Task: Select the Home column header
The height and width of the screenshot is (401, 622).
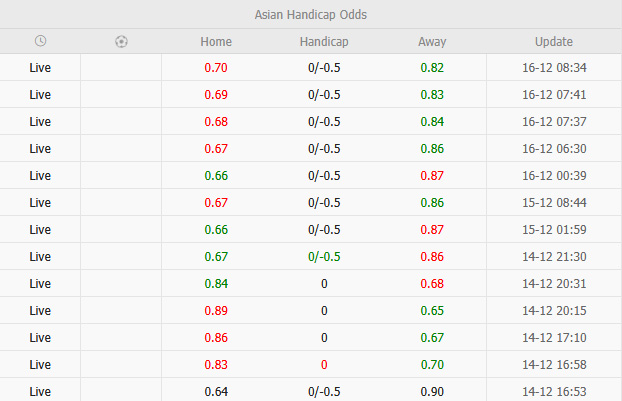Action: tap(216, 42)
